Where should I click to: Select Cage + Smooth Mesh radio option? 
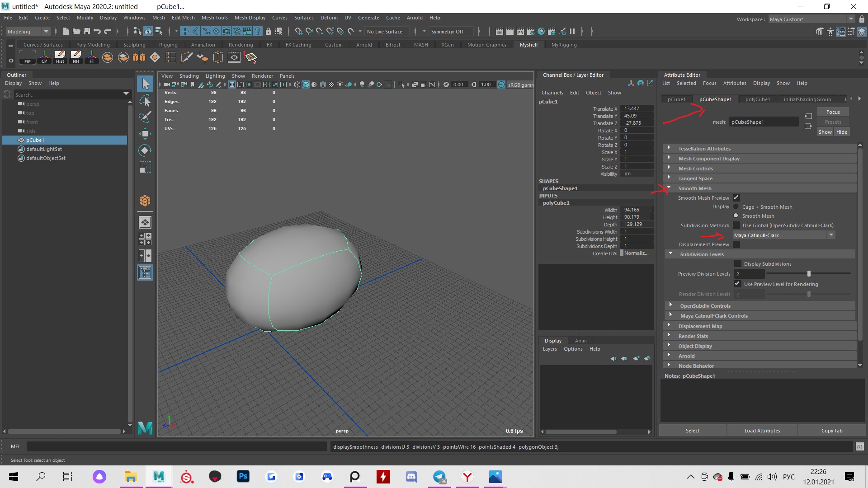(x=736, y=206)
